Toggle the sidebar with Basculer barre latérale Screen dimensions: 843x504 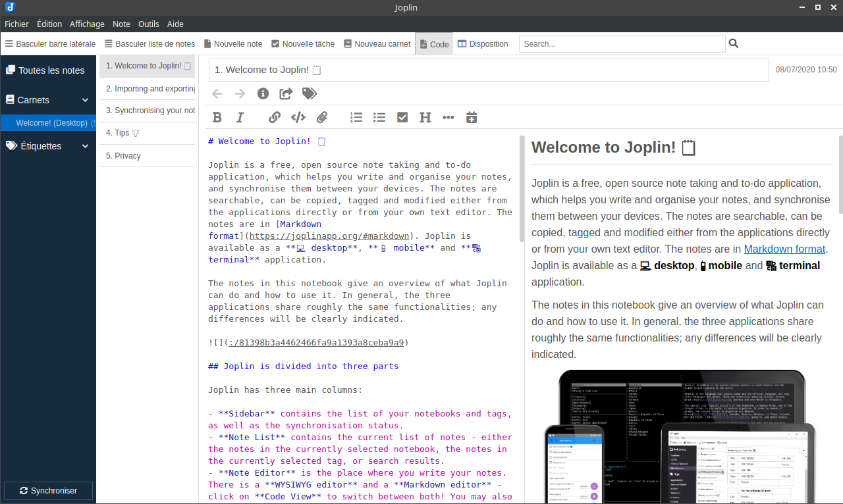coord(50,43)
